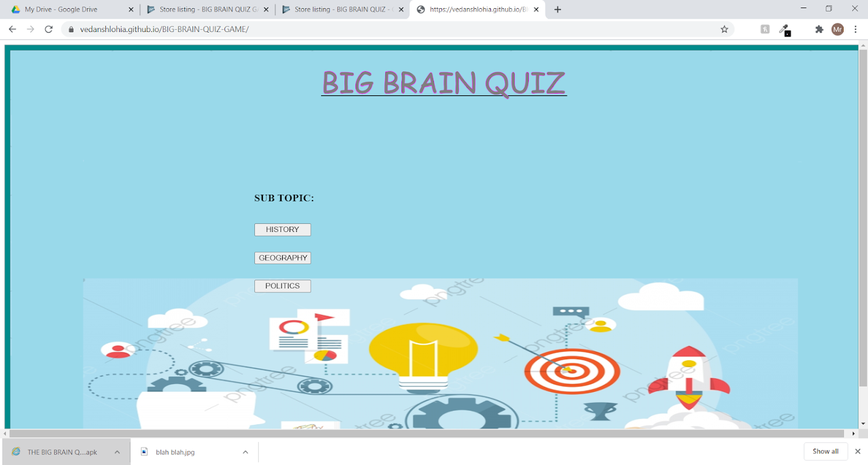The width and height of the screenshot is (868, 465).
Task: Click the pen extension icon in toolbar
Action: [x=784, y=30]
